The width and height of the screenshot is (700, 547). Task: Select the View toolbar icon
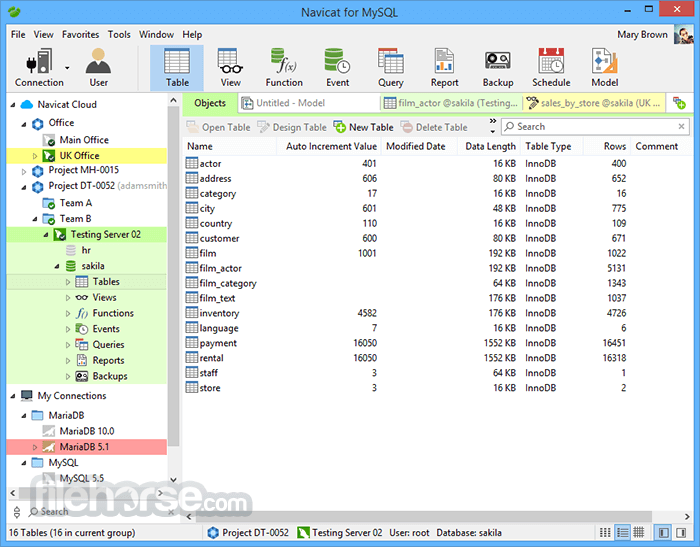230,67
